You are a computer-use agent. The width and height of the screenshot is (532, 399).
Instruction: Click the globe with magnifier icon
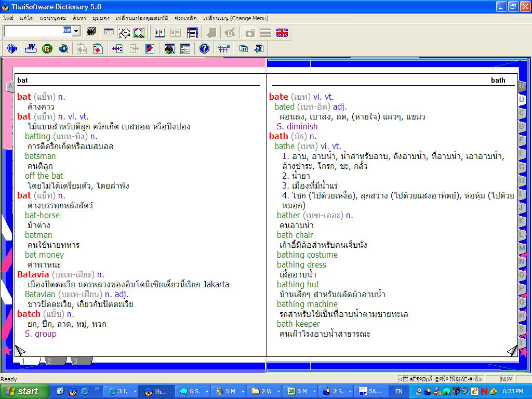63,48
